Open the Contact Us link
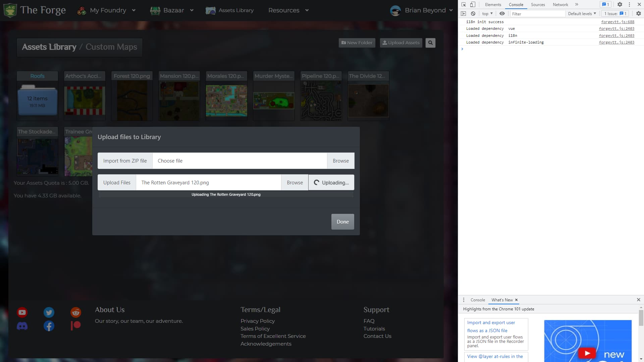 [377, 336]
